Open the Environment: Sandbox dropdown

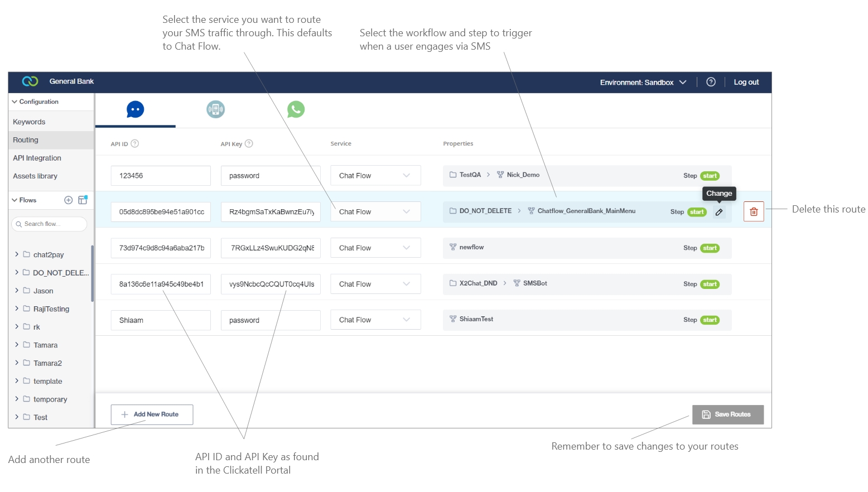643,83
